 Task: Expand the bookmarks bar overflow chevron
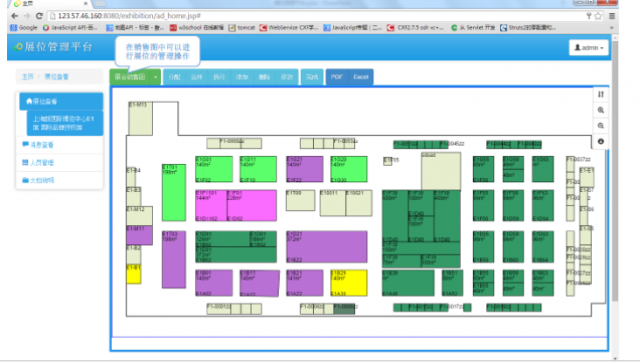point(611,28)
